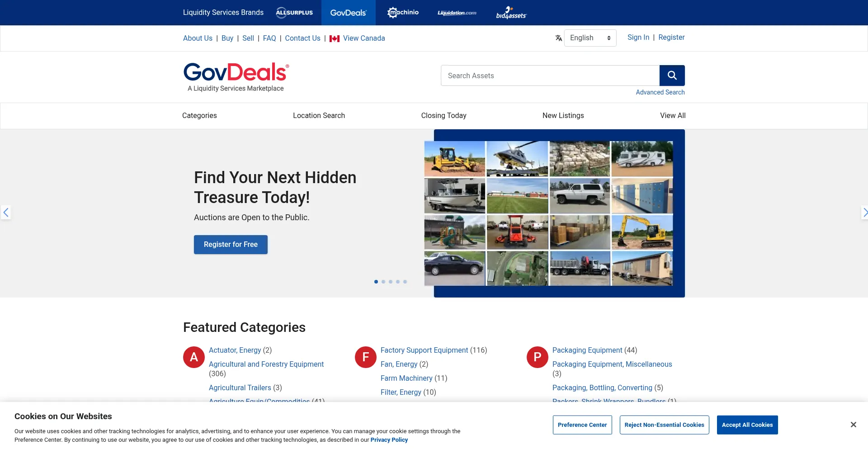Click the helicopter thumbnail in the banner
The height and width of the screenshot is (449, 868).
point(517,159)
